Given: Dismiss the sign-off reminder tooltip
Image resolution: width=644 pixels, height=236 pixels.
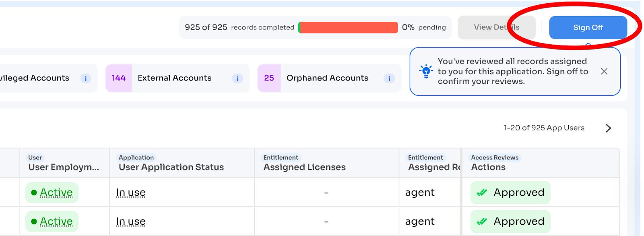Looking at the screenshot, I should [604, 71].
